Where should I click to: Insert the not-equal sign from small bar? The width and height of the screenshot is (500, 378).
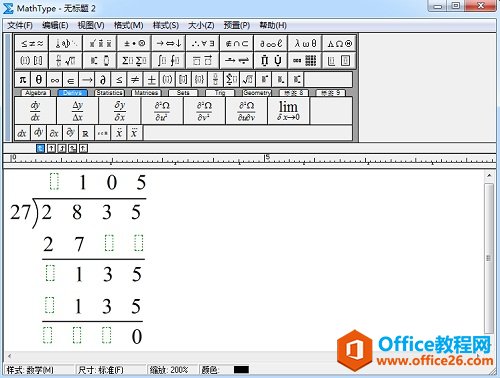click(x=135, y=80)
